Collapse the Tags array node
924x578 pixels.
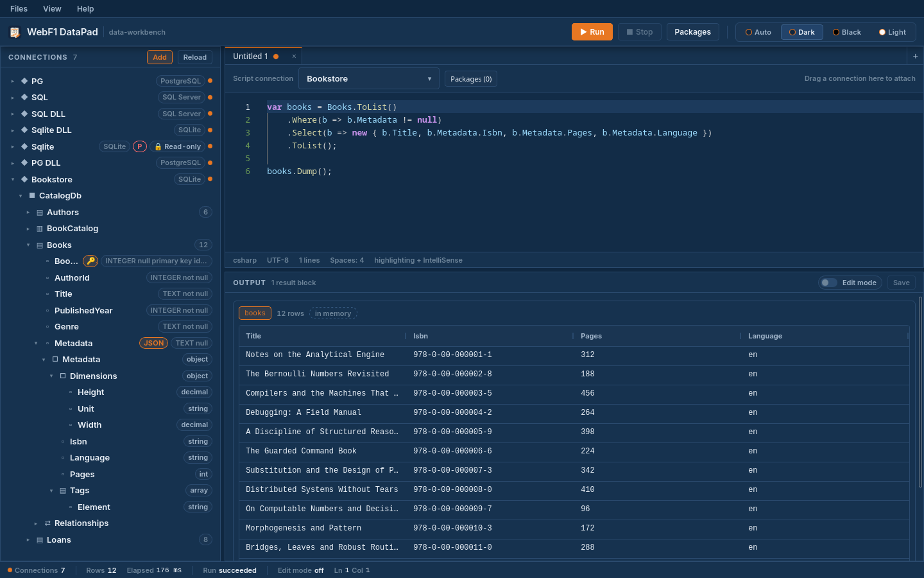pyautogui.click(x=51, y=491)
